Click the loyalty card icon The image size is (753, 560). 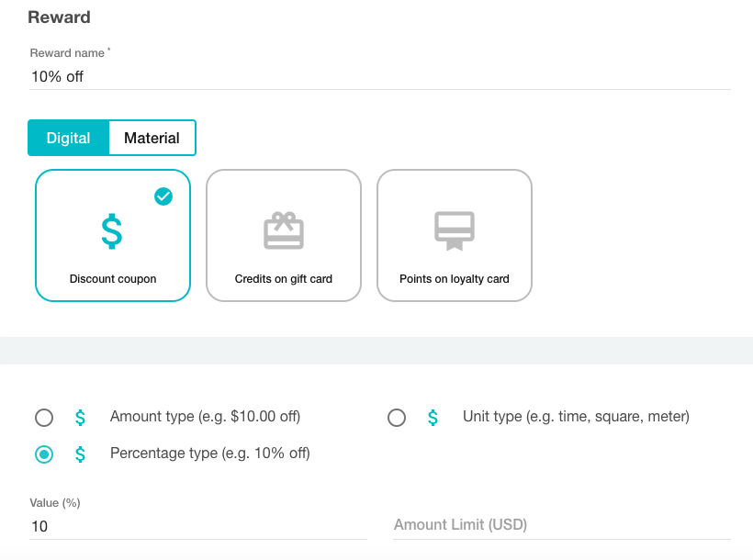455,231
